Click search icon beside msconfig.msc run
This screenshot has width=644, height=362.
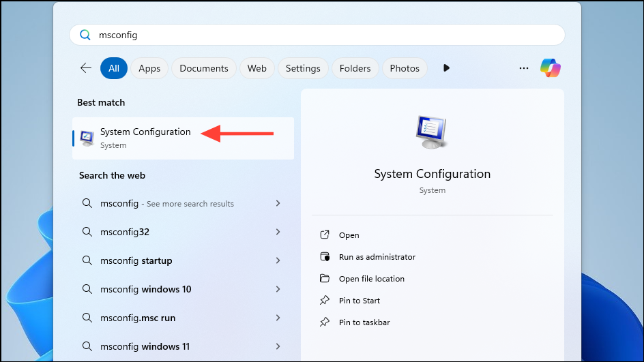pyautogui.click(x=87, y=318)
